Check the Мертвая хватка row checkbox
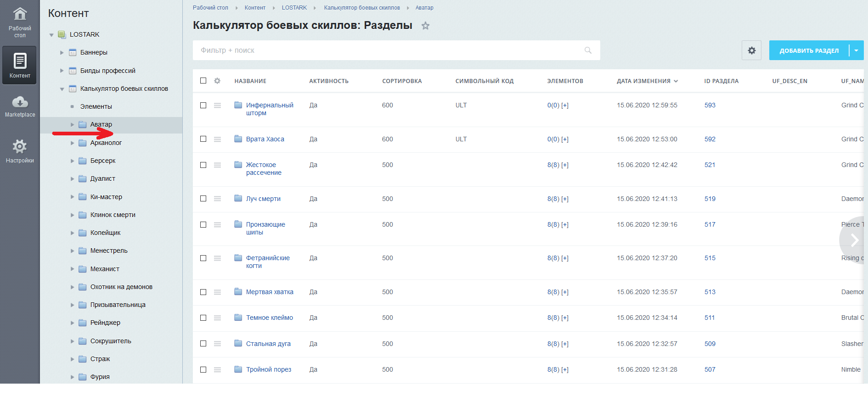This screenshot has height=396, width=868. coord(203,292)
